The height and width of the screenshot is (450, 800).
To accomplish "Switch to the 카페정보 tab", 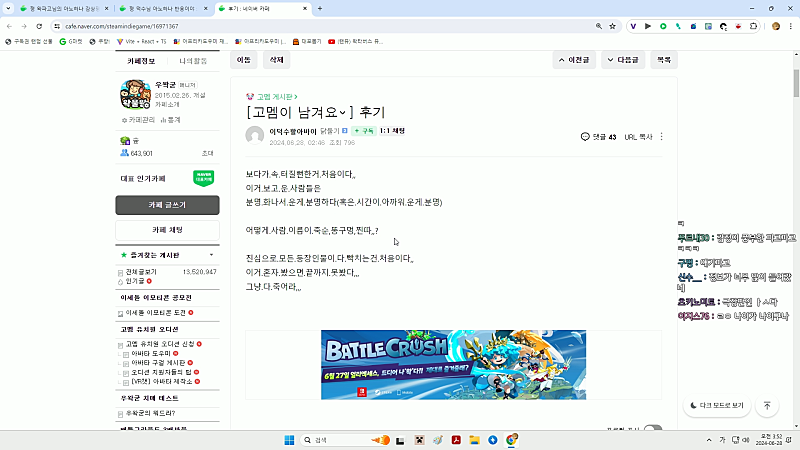I will point(141,61).
